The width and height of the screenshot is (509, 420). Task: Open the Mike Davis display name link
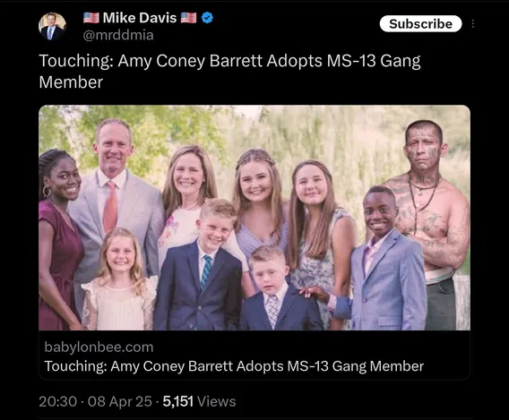(140, 18)
